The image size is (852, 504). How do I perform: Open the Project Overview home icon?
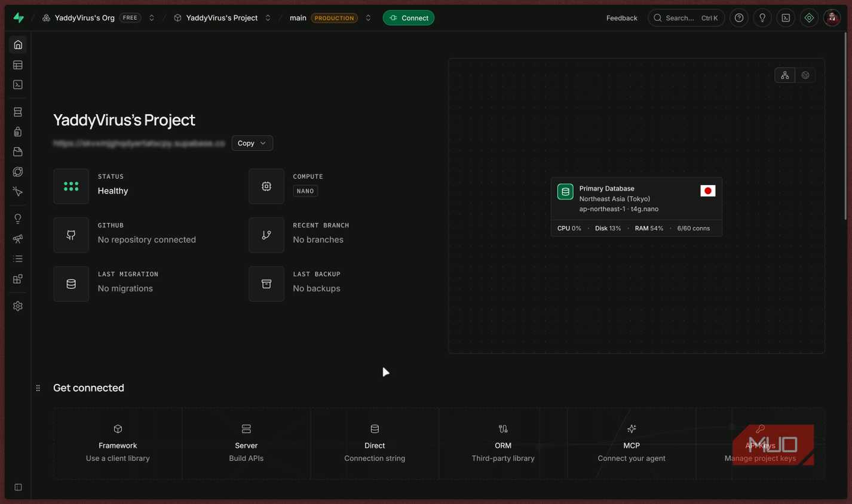point(18,45)
